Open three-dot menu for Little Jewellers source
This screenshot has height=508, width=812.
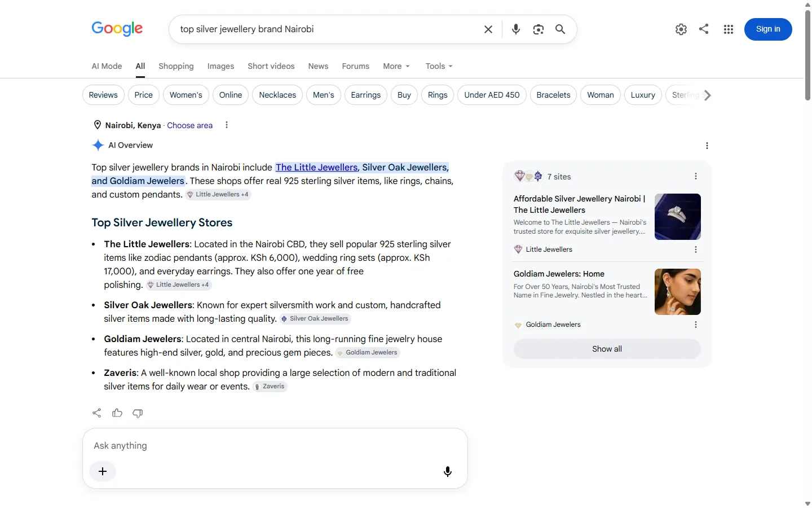click(x=696, y=249)
